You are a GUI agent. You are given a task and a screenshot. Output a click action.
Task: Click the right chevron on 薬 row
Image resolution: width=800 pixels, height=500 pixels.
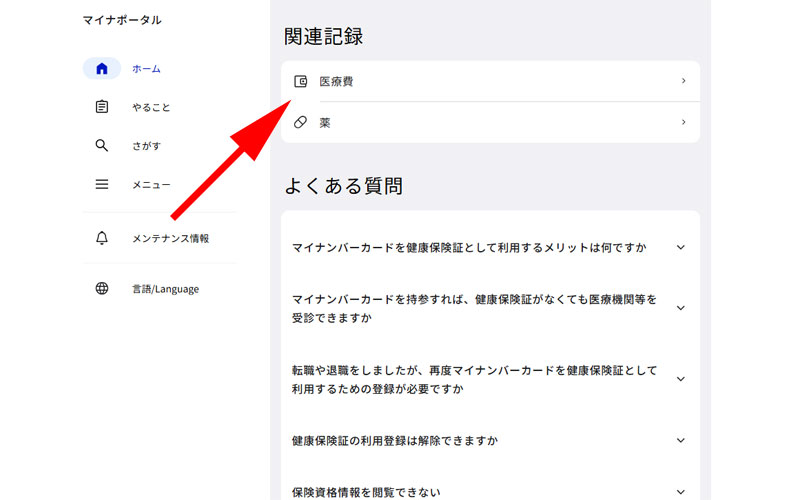point(683,122)
